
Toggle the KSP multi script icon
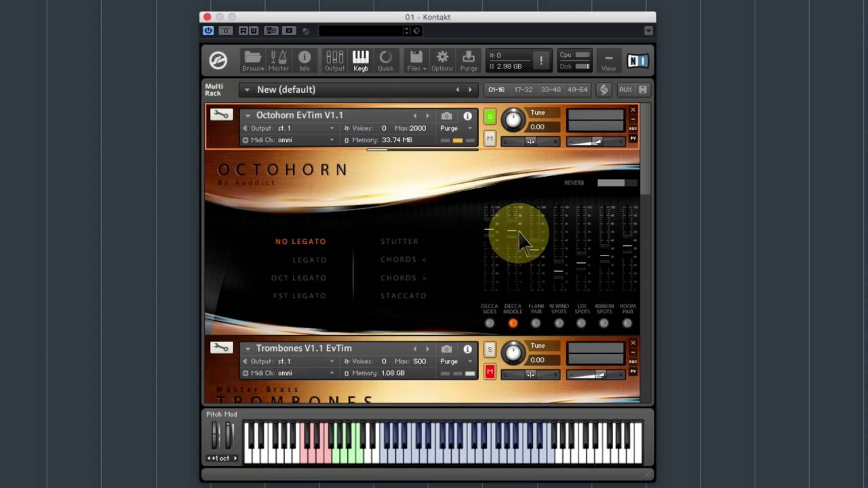[604, 89]
